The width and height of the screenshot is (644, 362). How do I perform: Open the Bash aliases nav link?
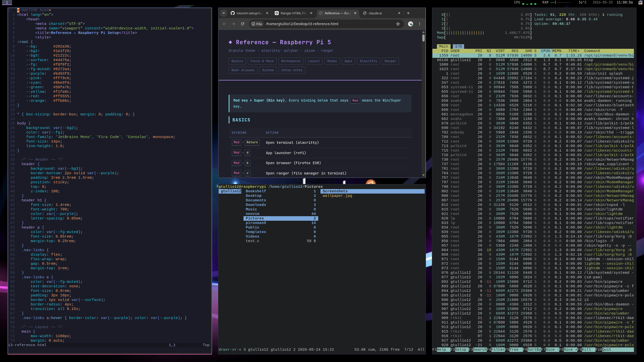pos(243,70)
